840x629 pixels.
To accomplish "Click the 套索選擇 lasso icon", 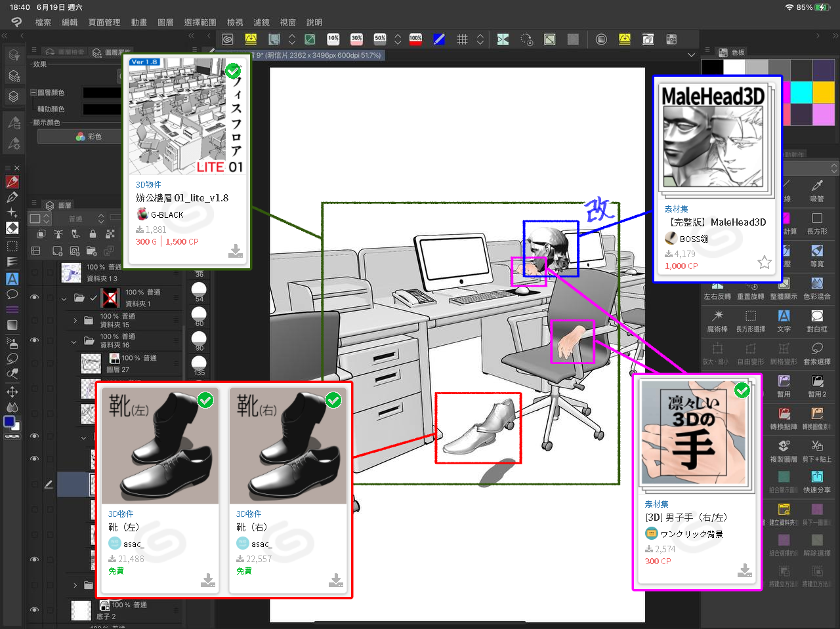I will [817, 353].
